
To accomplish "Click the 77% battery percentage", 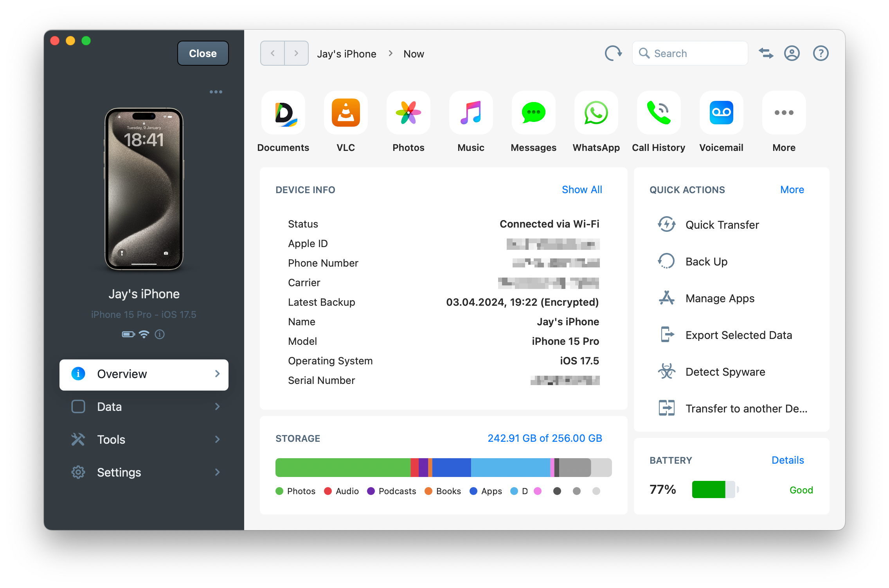I will [663, 489].
